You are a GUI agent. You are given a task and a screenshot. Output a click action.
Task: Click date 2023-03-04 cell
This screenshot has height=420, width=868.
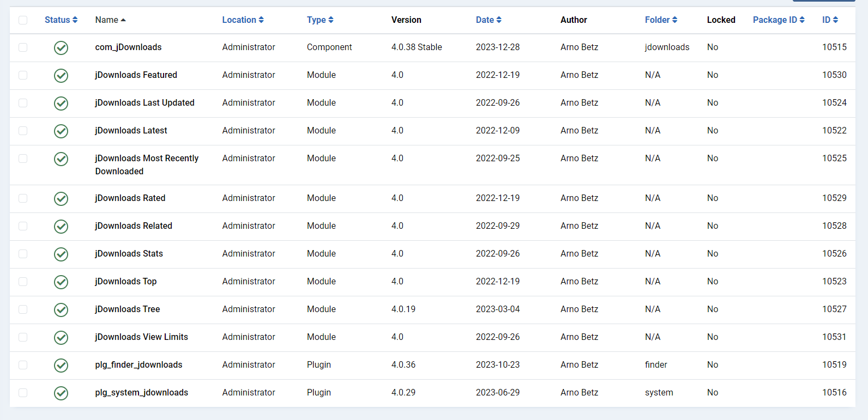click(x=498, y=309)
